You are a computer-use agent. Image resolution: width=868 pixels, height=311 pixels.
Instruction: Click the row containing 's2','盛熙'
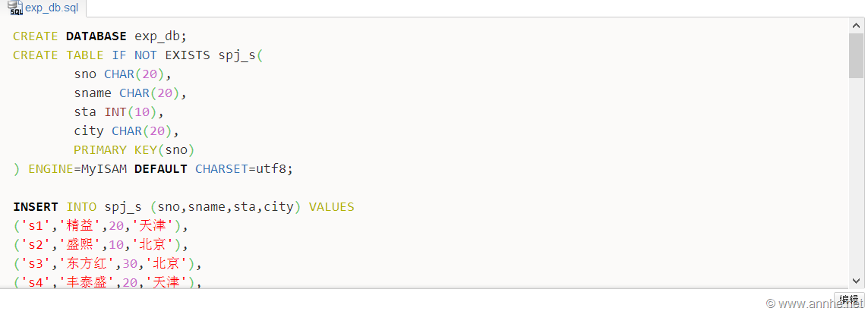click(x=99, y=244)
